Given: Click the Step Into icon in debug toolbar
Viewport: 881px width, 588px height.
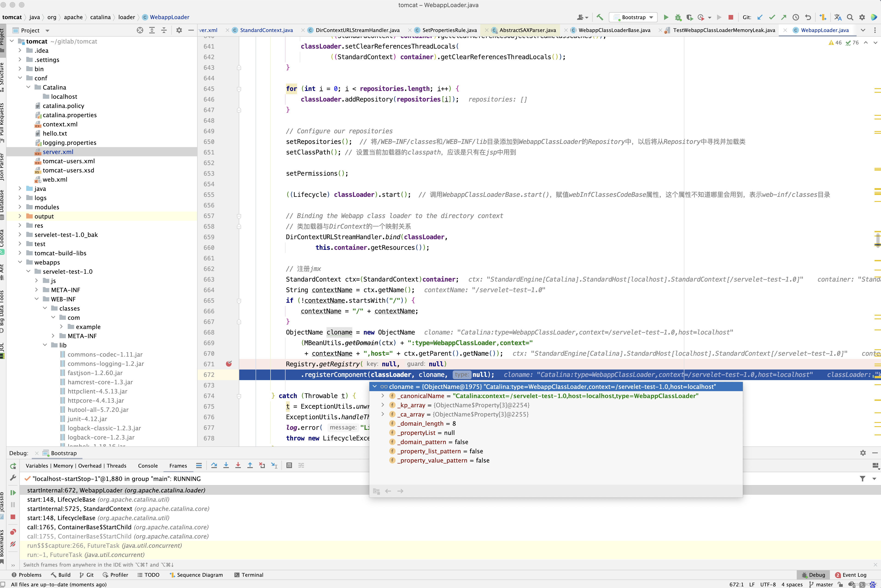Looking at the screenshot, I should pyautogui.click(x=226, y=465).
